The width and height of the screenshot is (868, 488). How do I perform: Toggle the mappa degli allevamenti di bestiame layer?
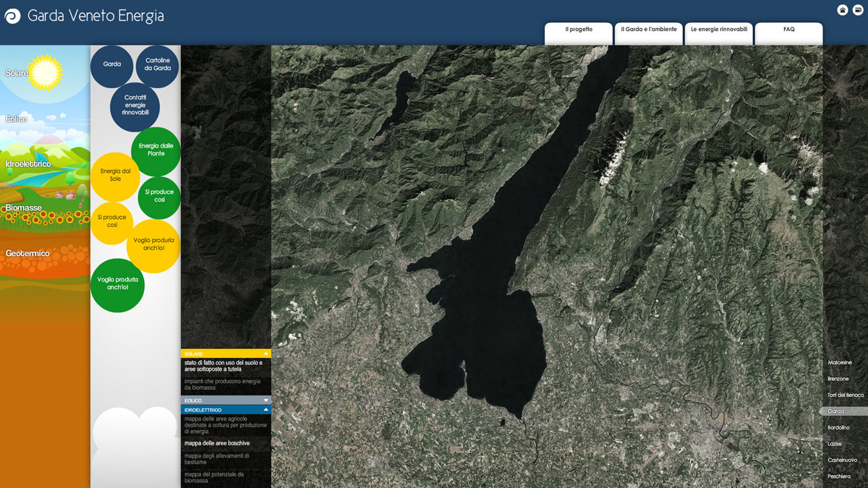[217, 459]
